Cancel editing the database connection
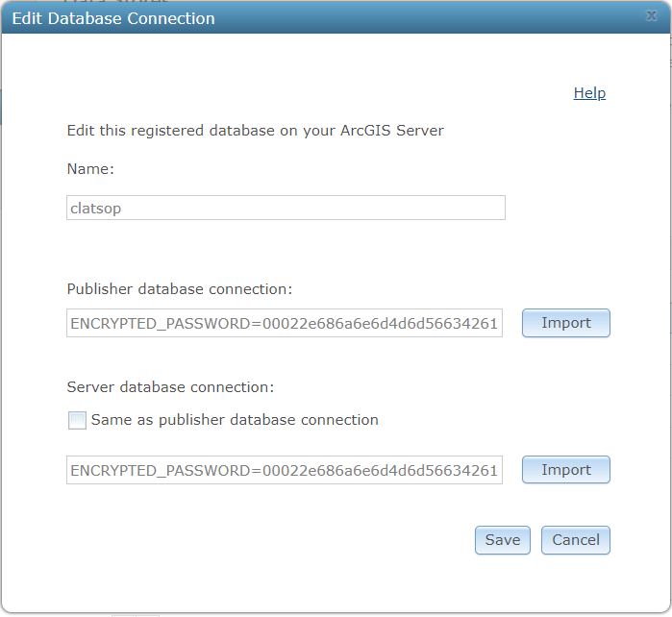This screenshot has height=617, width=672. coord(575,540)
